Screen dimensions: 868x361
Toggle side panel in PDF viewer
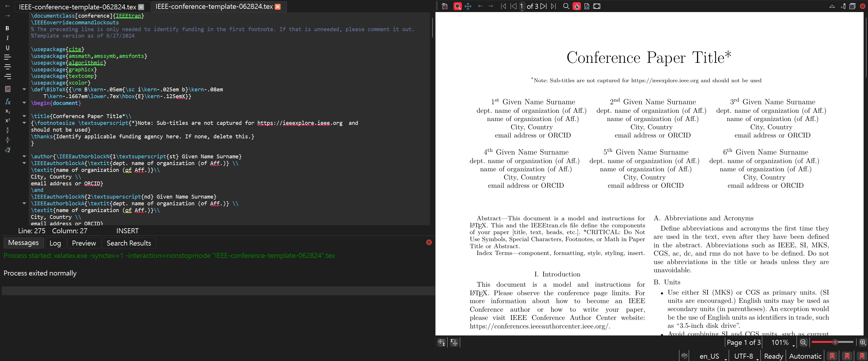[x=842, y=6]
